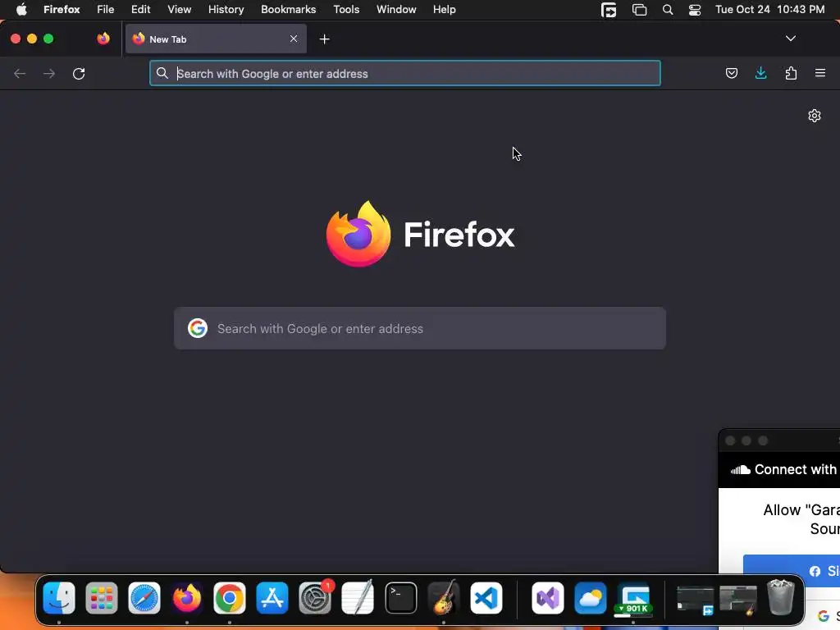This screenshot has height=630, width=840.
Task: Open Save to Pocket
Action: tap(731, 73)
